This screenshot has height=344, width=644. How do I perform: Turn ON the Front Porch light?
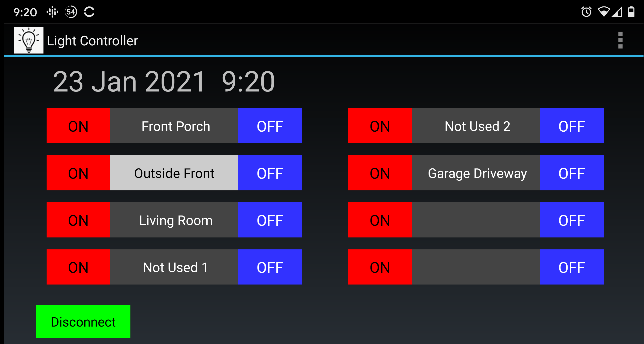pos(78,126)
